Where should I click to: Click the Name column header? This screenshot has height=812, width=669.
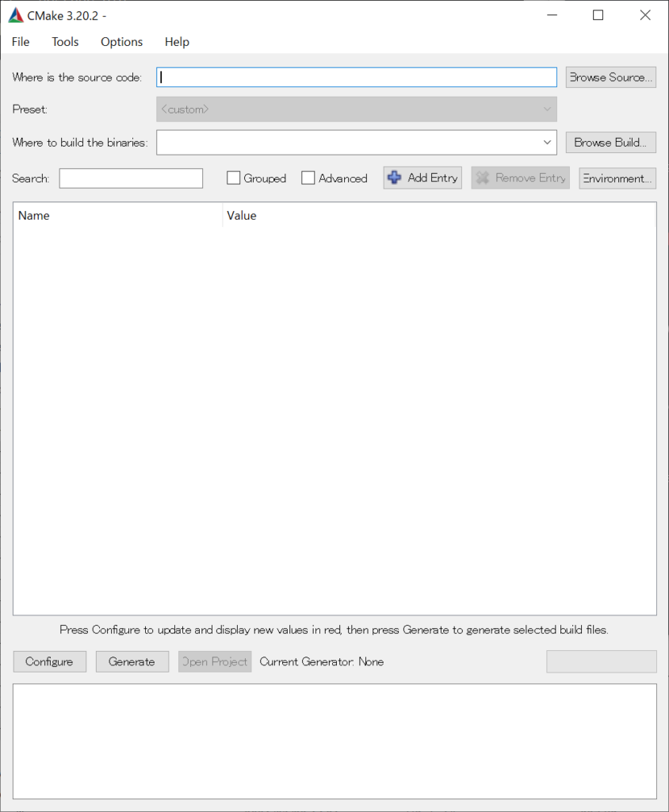(117, 216)
